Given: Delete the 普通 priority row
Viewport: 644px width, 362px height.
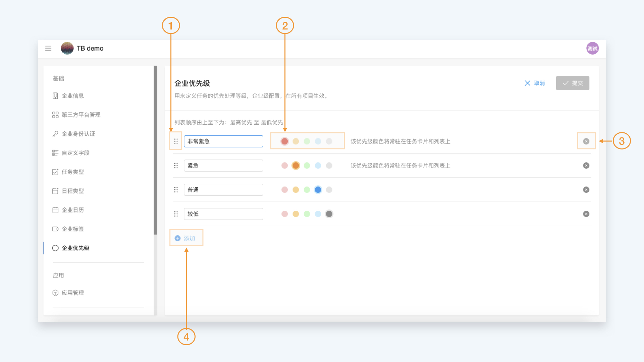Looking at the screenshot, I should pyautogui.click(x=586, y=190).
